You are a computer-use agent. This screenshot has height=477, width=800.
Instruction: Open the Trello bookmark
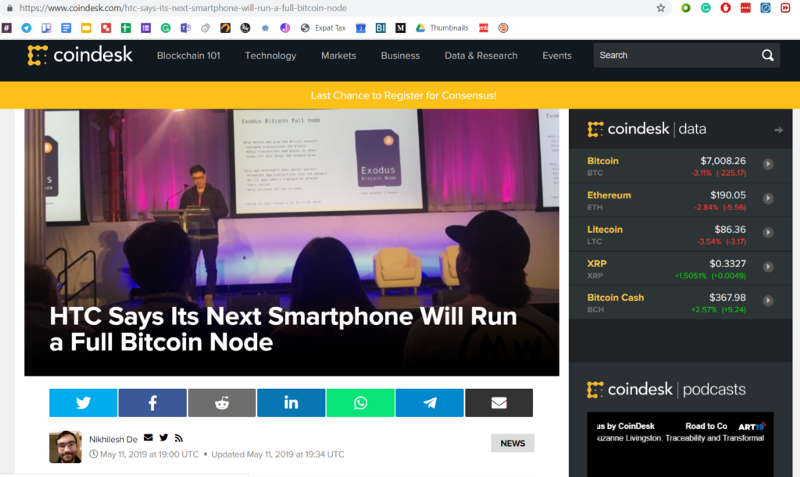[46, 28]
